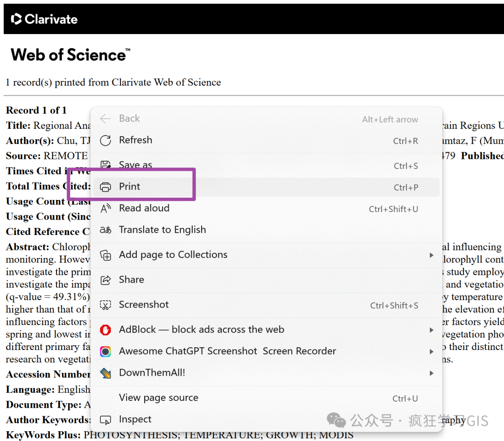The width and height of the screenshot is (504, 441).
Task: Click the Inspect element icon
Action: point(105,420)
